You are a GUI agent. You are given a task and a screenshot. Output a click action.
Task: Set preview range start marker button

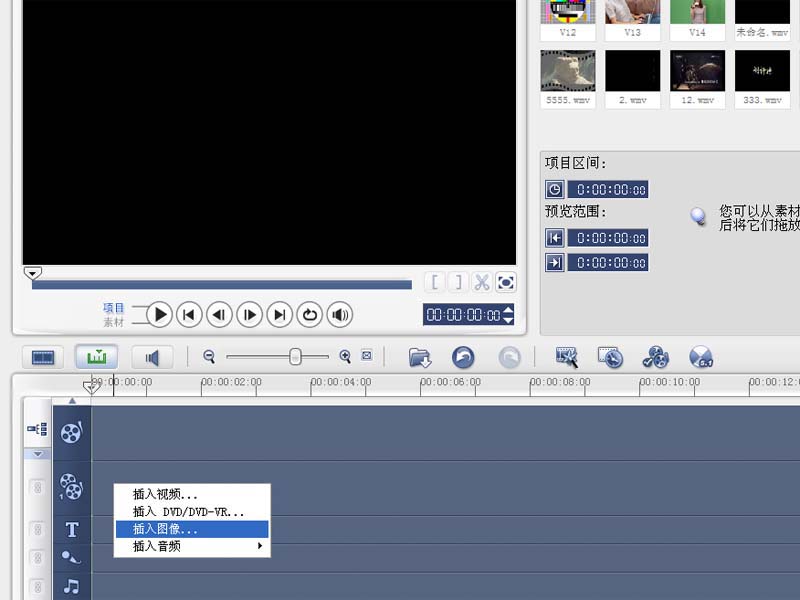(555, 238)
